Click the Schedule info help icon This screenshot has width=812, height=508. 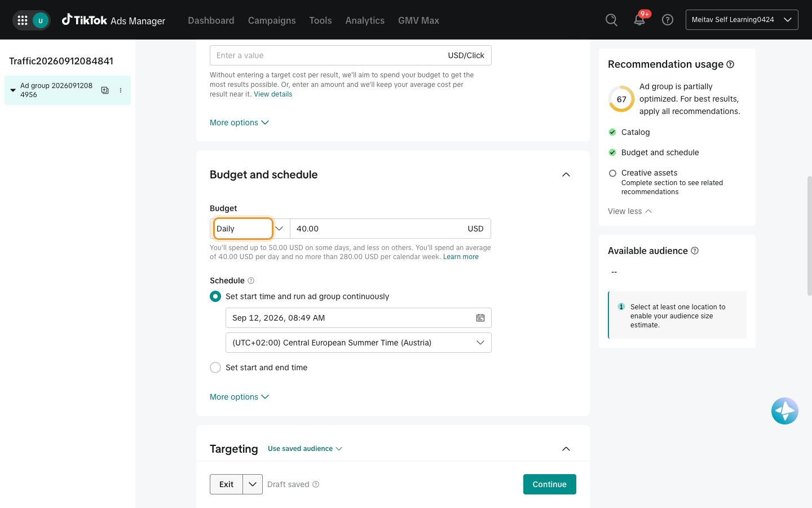coord(251,281)
